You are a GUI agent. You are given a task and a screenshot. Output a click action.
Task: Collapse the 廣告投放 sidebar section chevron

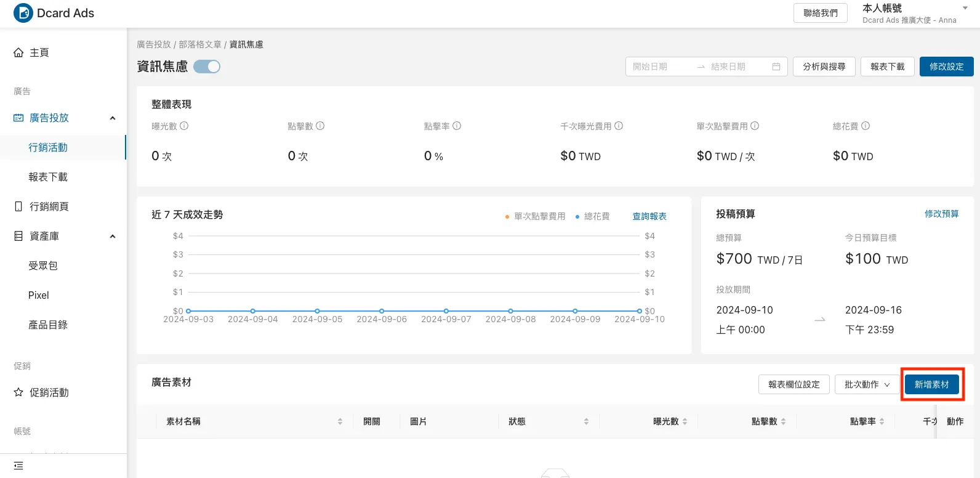(x=113, y=118)
